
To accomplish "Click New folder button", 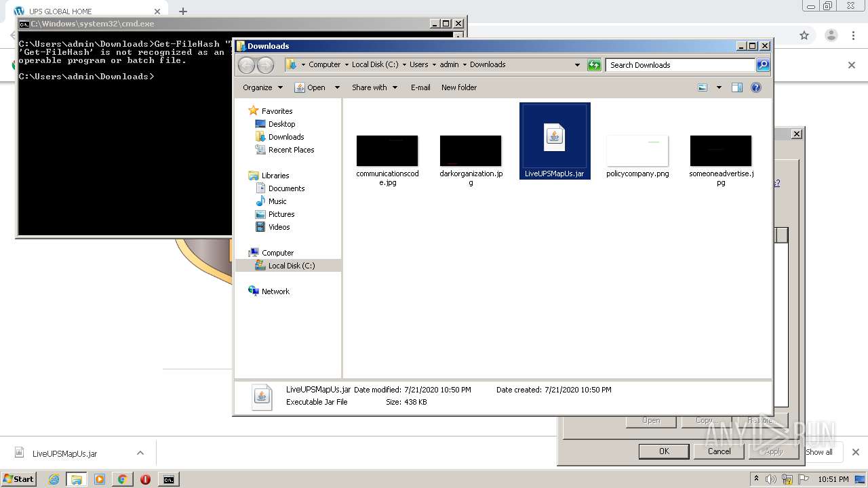I will (459, 87).
